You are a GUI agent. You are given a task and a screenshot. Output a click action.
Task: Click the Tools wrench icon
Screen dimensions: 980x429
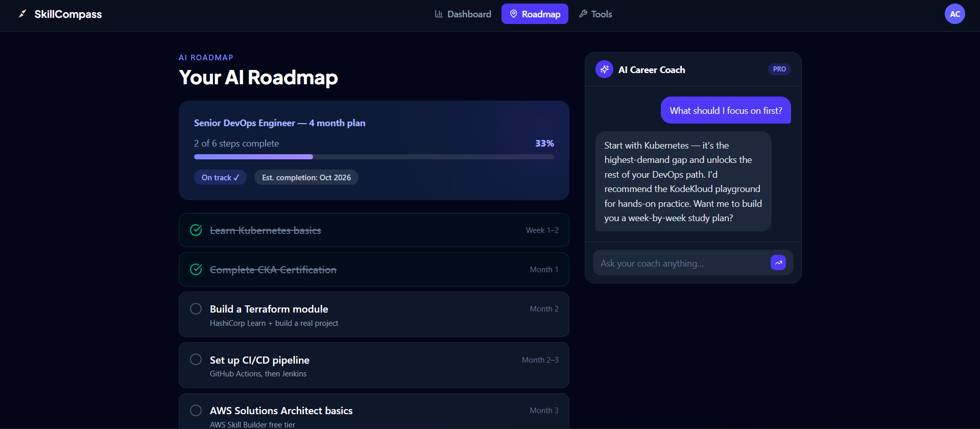[583, 14]
